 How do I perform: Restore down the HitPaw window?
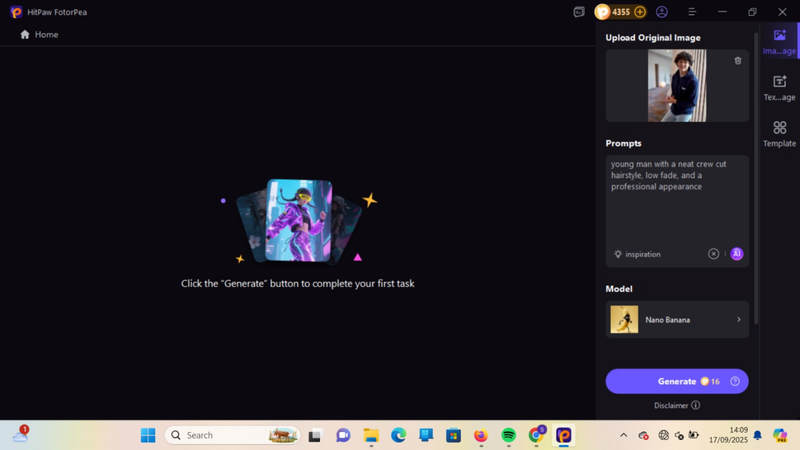752,12
